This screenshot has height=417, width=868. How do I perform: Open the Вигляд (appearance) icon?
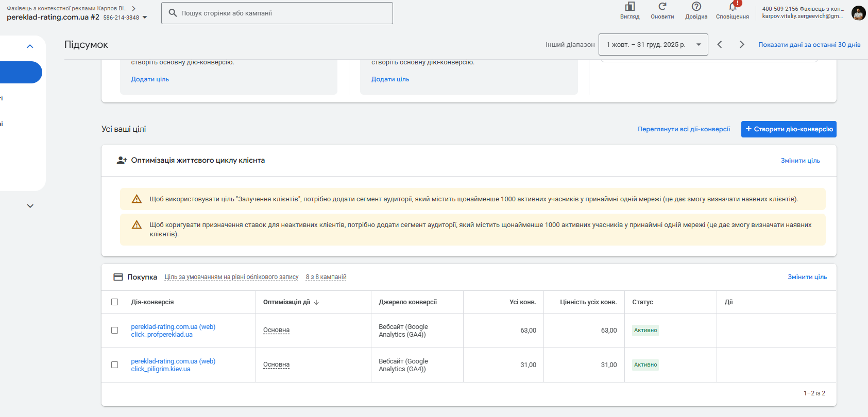click(x=629, y=7)
